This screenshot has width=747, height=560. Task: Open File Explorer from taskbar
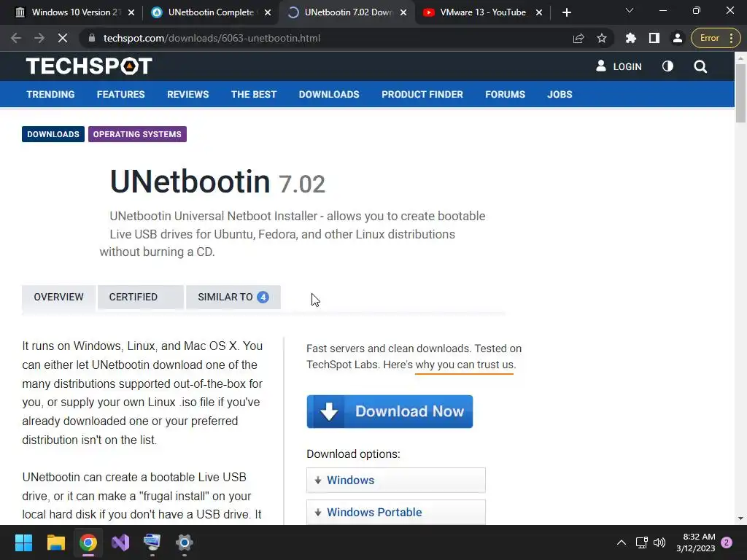click(x=55, y=542)
